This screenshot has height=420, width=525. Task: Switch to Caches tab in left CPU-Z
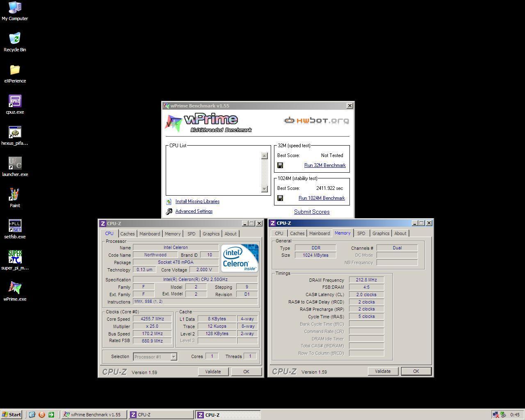tap(127, 234)
